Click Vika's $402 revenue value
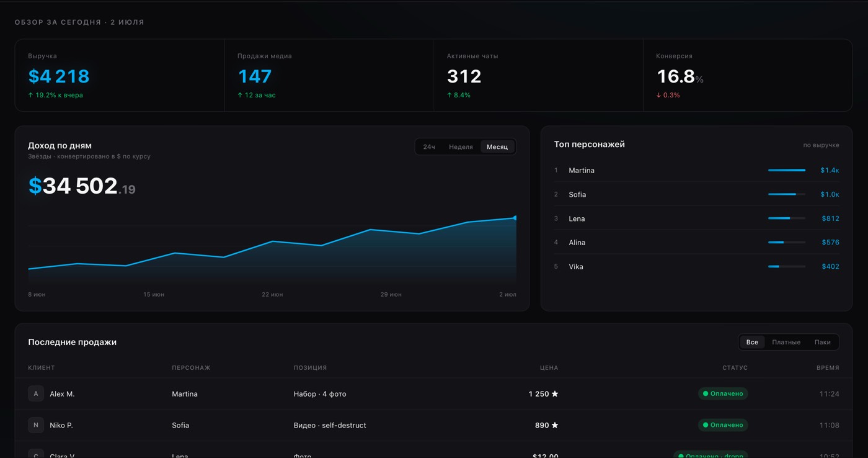This screenshot has height=458, width=868. click(x=830, y=266)
